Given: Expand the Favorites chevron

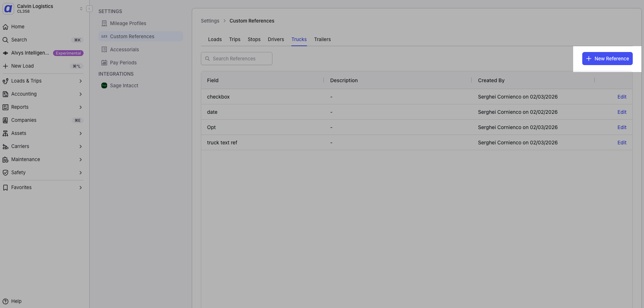Looking at the screenshot, I should coord(81,188).
